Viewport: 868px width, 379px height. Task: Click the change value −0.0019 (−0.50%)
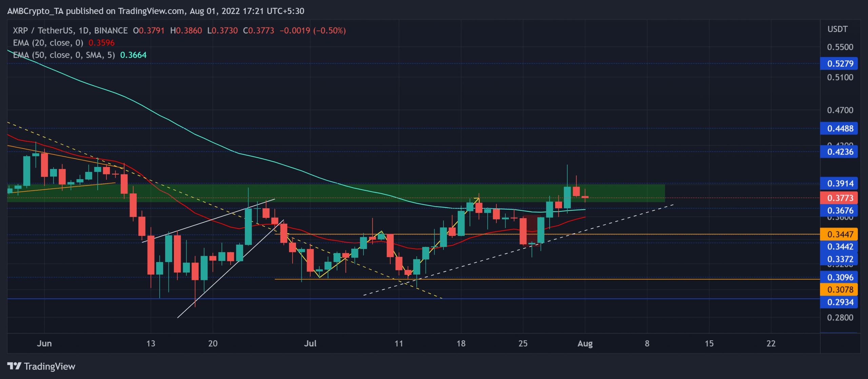313,31
